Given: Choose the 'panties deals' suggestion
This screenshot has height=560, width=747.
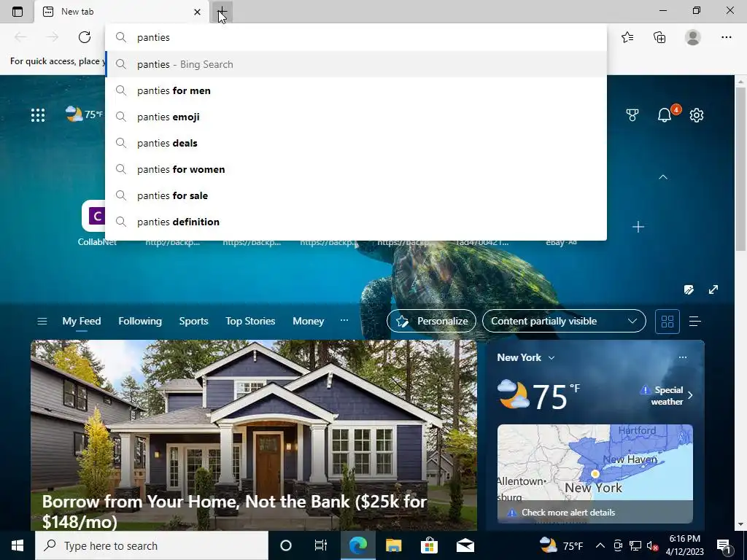Looking at the screenshot, I should coord(356,143).
